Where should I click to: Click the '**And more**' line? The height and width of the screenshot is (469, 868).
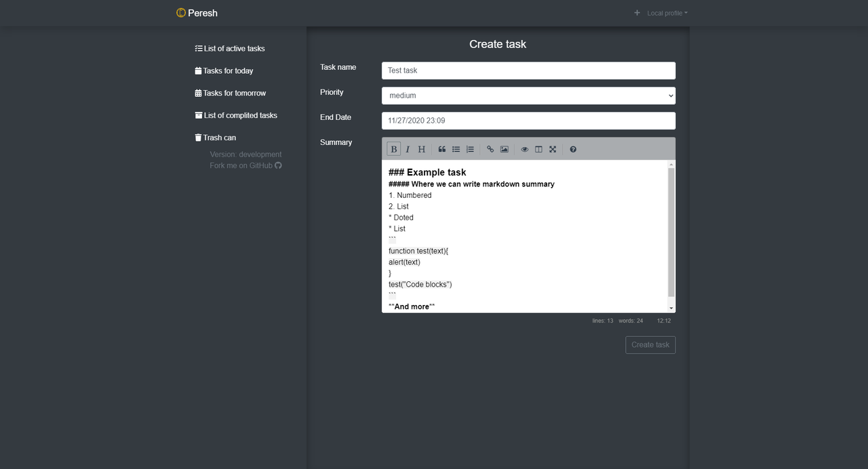coord(412,307)
